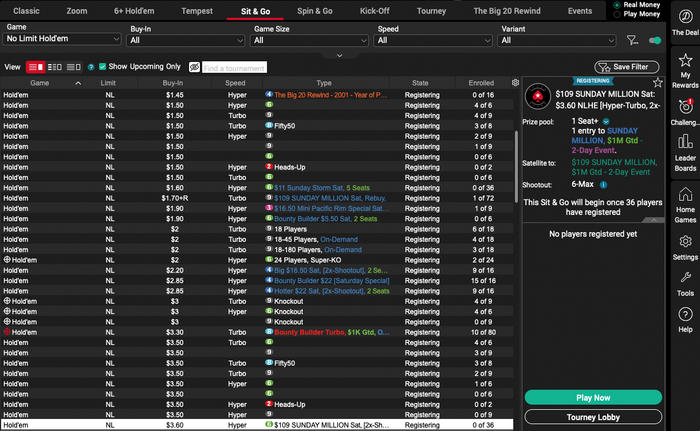Open Help question mark icon
Screen dimensions: 700x431
coord(685,318)
